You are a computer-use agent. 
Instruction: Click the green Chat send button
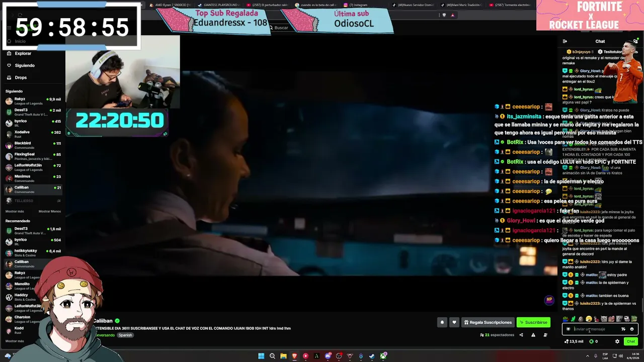tap(631, 341)
